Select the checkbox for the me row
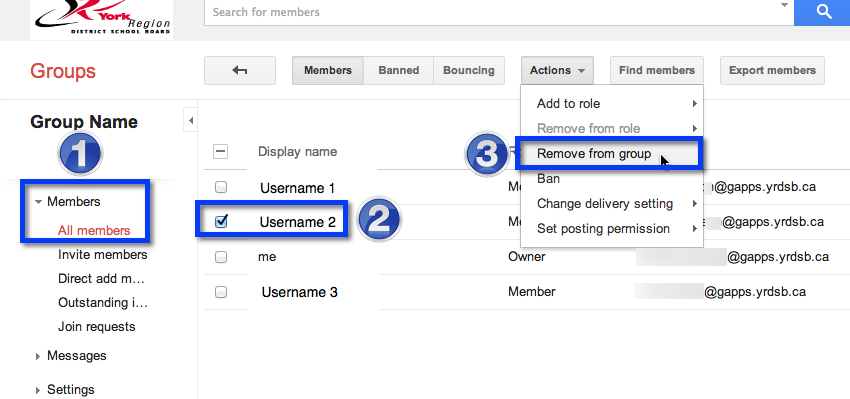 coord(221,257)
